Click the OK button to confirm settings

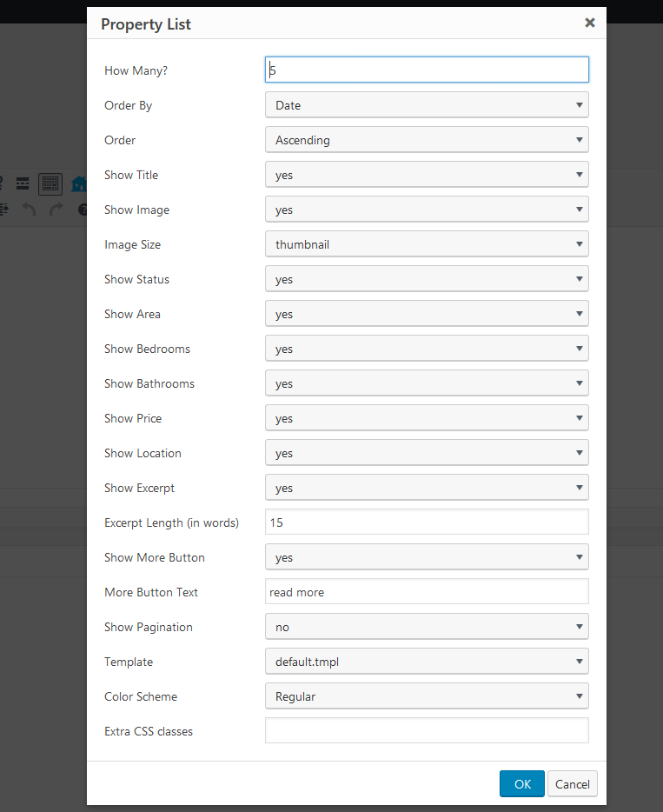(x=521, y=783)
